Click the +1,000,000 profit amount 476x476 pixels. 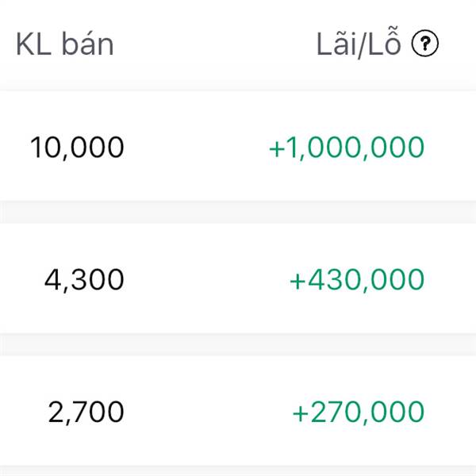coord(347,148)
